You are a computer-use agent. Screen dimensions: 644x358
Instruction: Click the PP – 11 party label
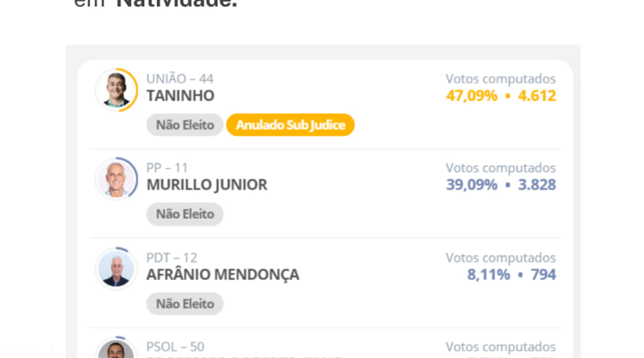(x=167, y=167)
